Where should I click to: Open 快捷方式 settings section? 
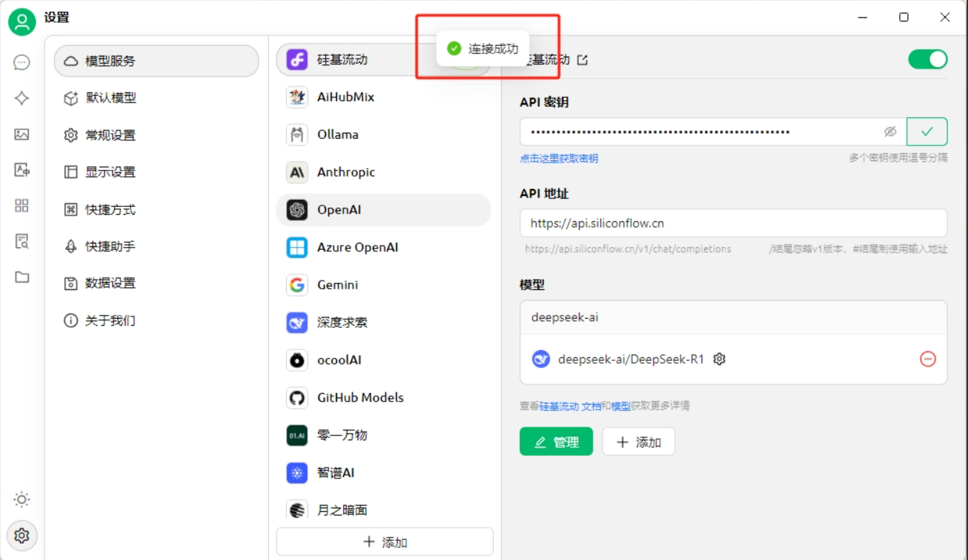click(156, 210)
